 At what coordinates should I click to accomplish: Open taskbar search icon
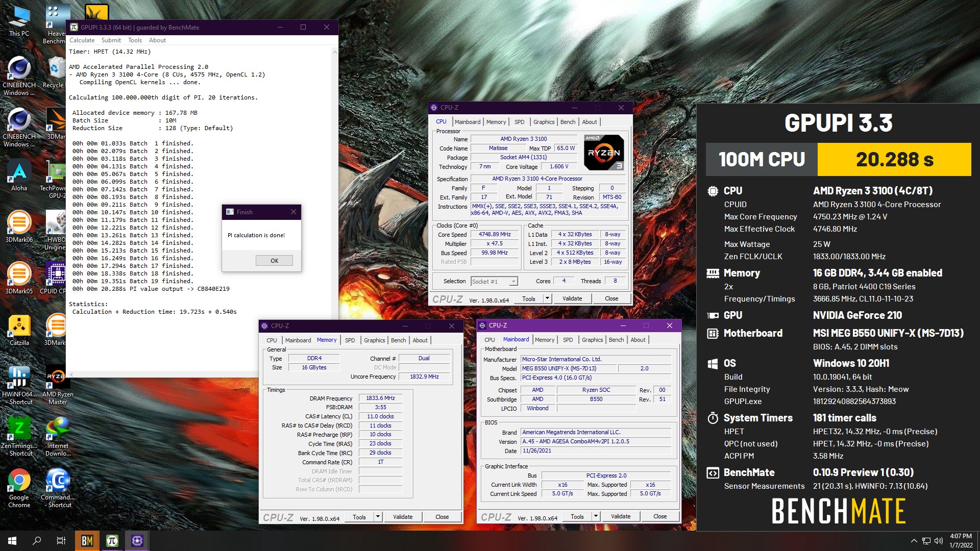click(x=37, y=541)
